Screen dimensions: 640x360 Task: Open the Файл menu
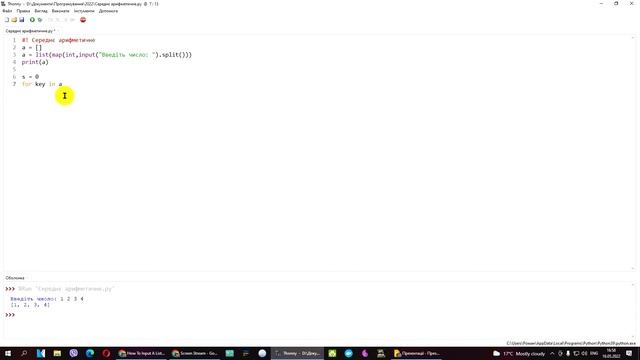tap(7, 11)
